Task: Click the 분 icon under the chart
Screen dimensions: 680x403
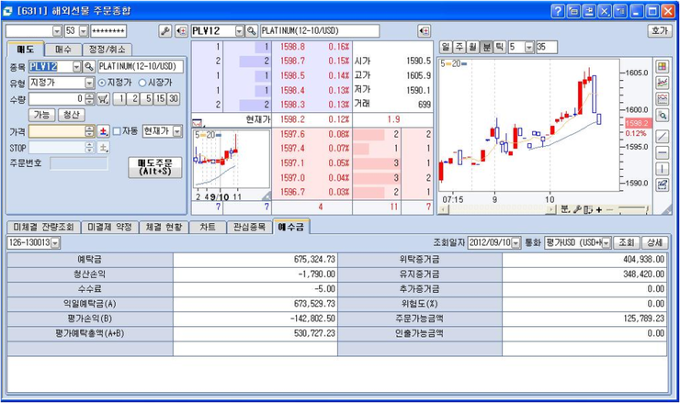Action: [565, 210]
